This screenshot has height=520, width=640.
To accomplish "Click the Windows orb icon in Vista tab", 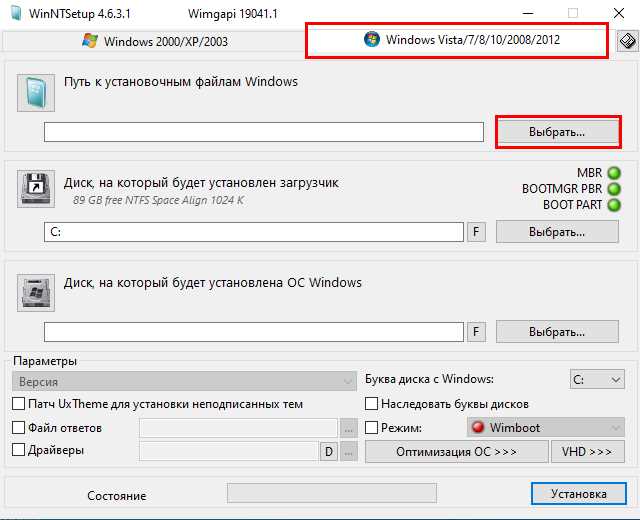I will tap(371, 39).
